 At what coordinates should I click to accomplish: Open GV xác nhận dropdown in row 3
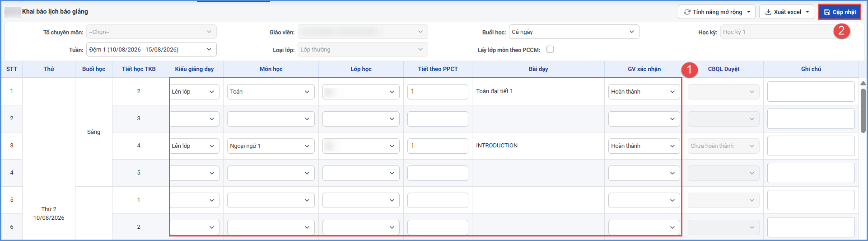(x=644, y=146)
